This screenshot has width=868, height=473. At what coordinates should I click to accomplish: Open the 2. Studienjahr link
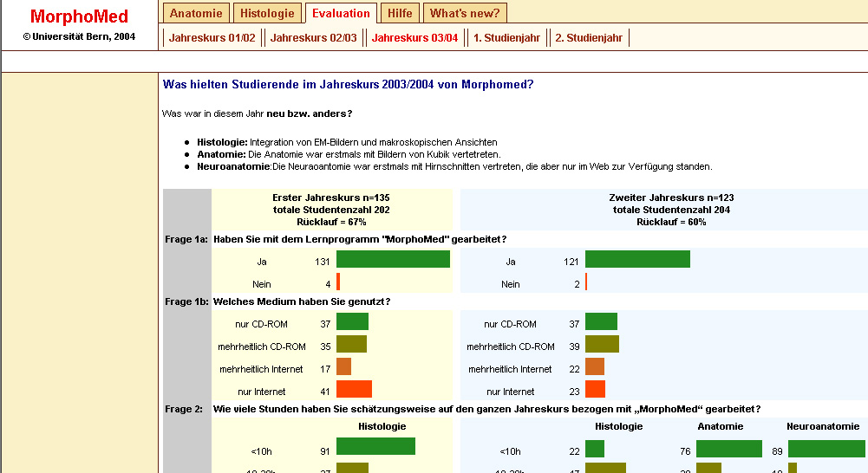coord(589,38)
